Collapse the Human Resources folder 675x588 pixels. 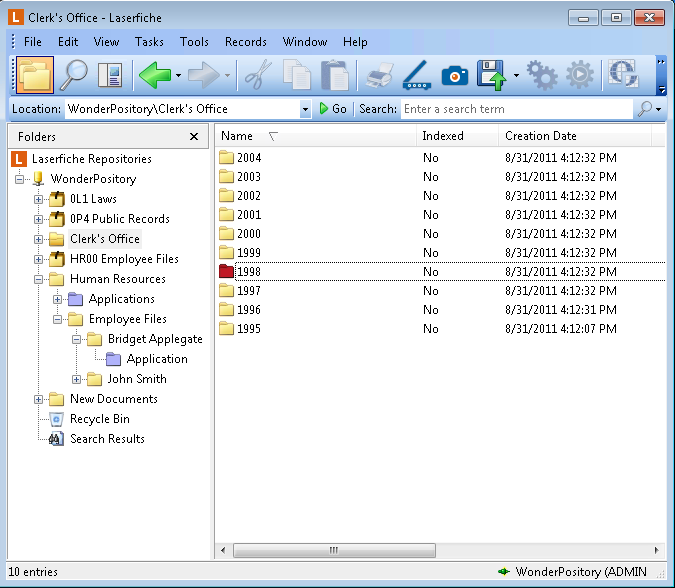[x=38, y=279]
